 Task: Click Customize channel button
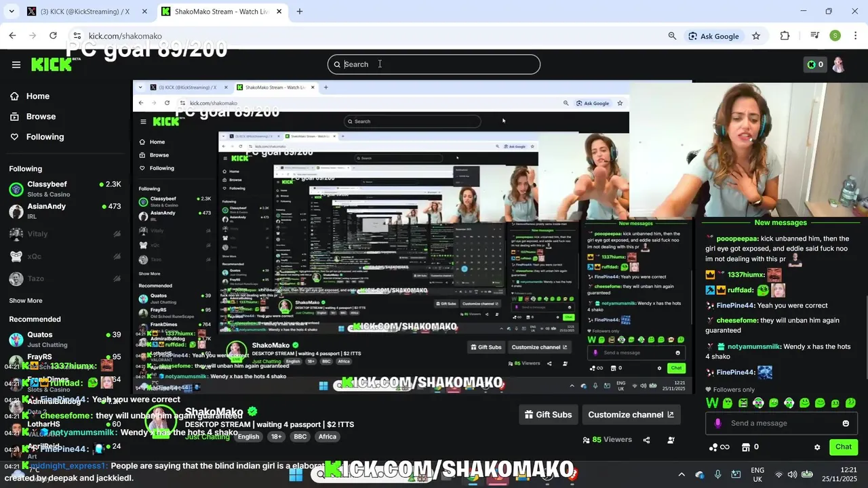[x=631, y=415]
